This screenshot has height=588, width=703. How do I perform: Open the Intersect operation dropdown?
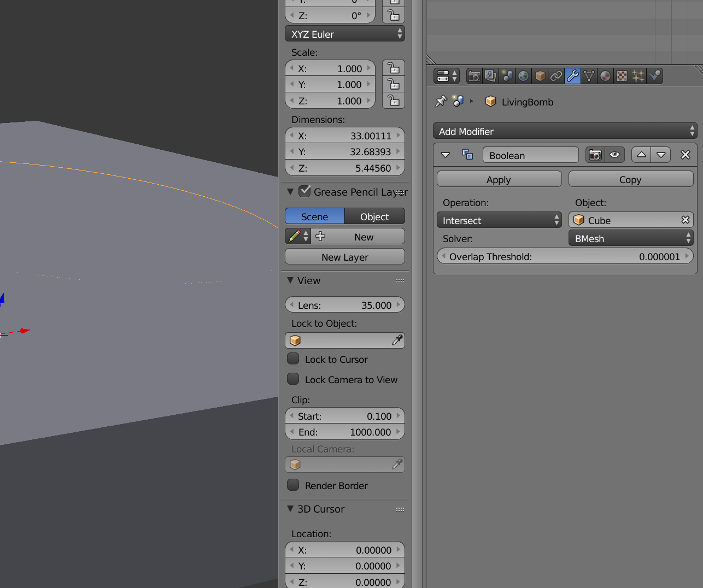(499, 220)
